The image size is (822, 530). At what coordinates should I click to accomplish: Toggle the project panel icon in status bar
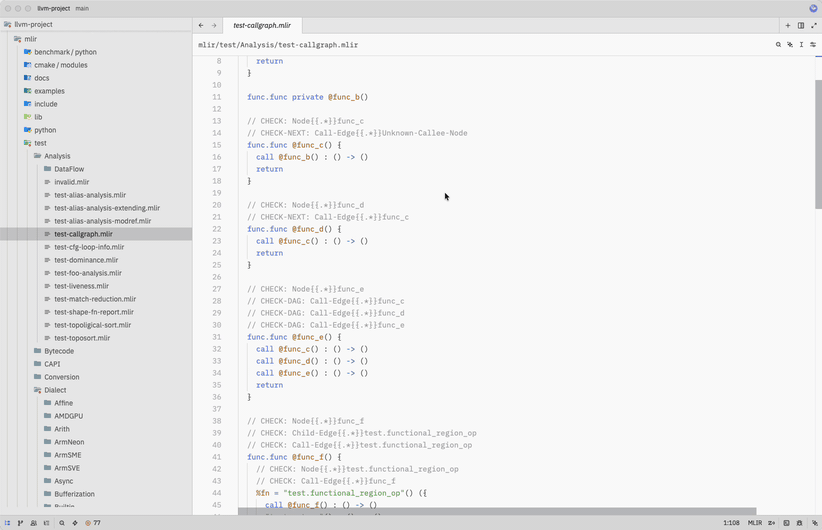coord(7,523)
